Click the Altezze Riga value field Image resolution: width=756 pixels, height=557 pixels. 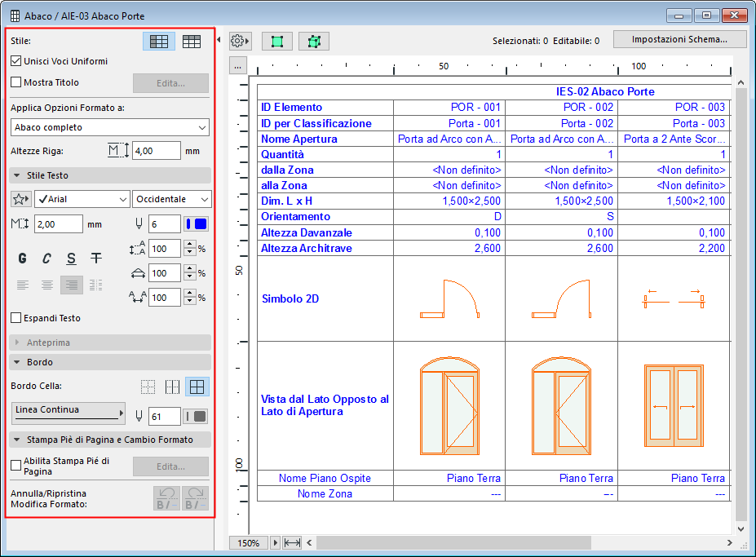coord(156,151)
